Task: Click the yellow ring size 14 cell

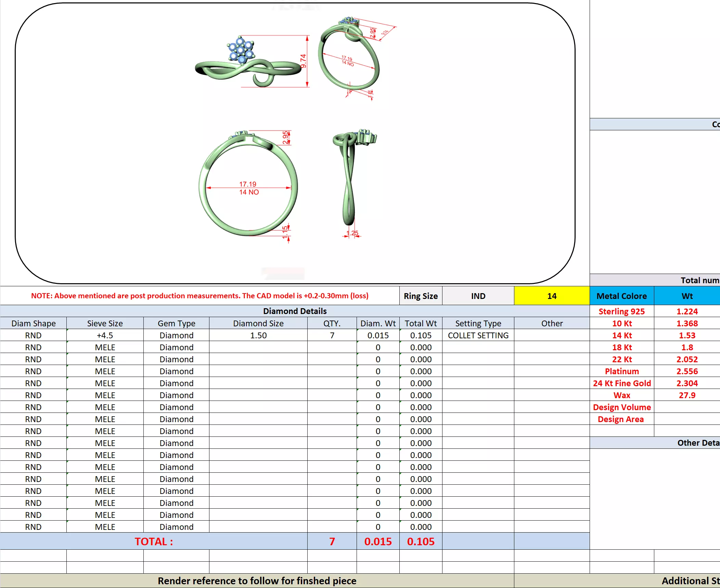Action: (551, 296)
